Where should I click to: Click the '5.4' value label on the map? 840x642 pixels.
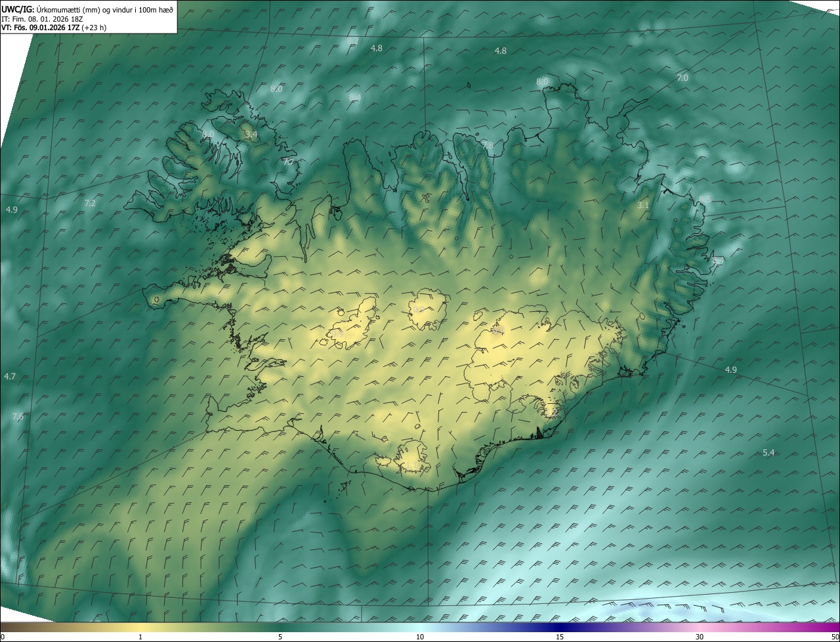click(769, 452)
